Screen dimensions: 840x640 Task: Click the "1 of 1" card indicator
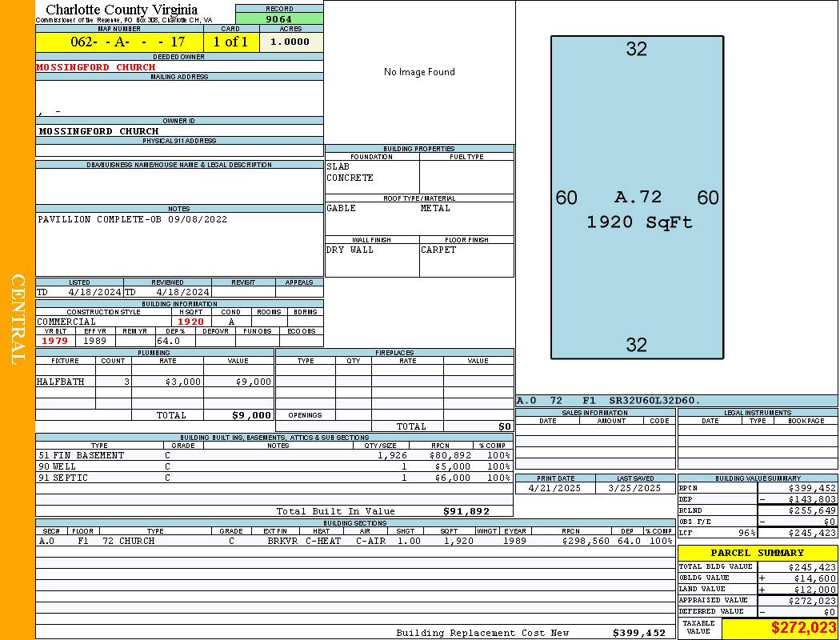pyautogui.click(x=230, y=42)
